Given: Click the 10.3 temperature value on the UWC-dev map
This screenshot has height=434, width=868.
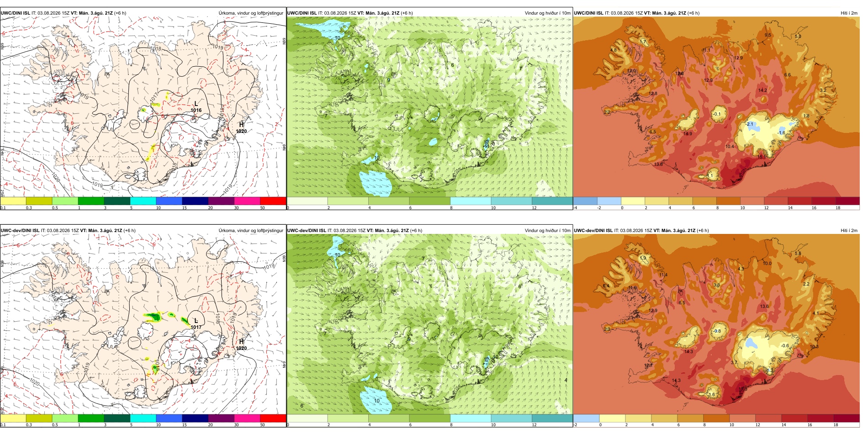Looking at the screenshot, I should point(814,347).
